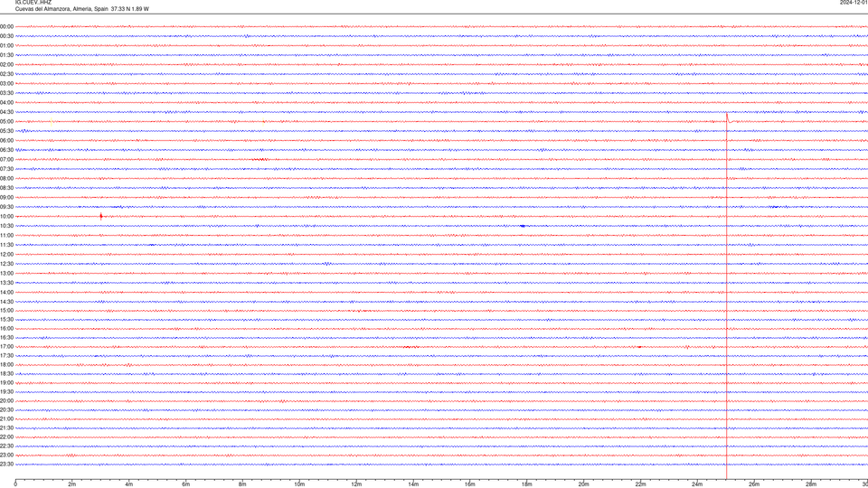The image size is (868, 488).
Task: Click the 07:00 row label
Action: [x=6, y=159]
